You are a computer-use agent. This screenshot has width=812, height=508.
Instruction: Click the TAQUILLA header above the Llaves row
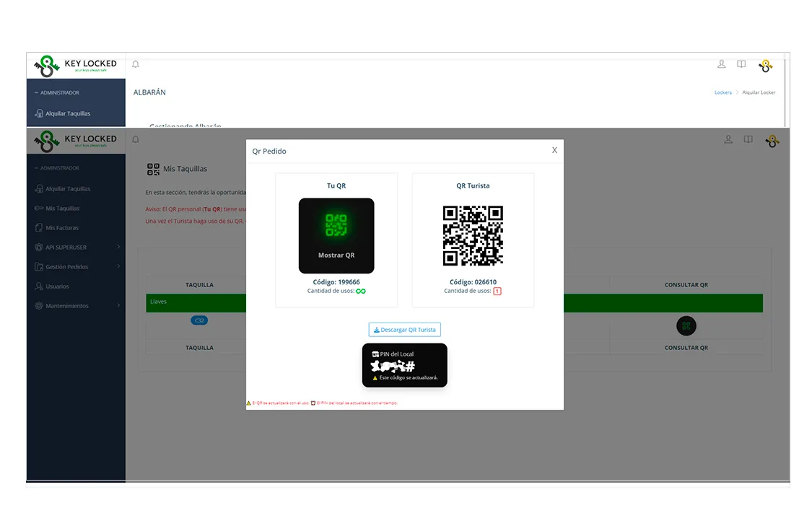199,285
